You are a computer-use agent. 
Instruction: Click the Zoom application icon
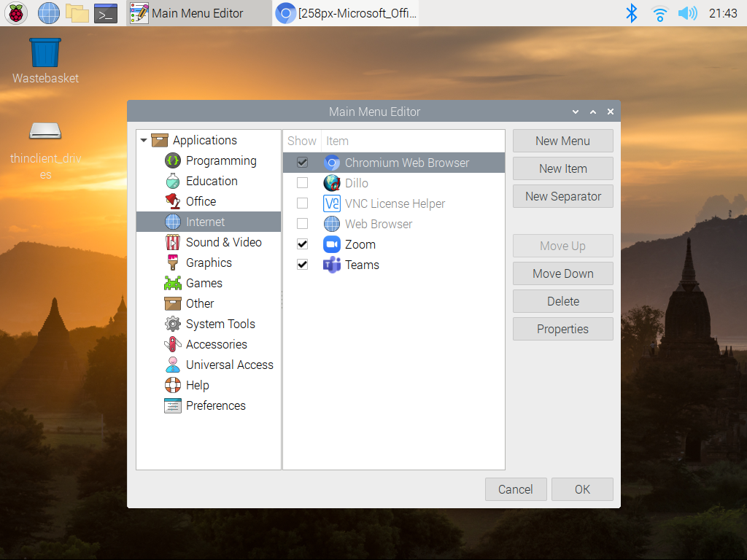click(332, 244)
